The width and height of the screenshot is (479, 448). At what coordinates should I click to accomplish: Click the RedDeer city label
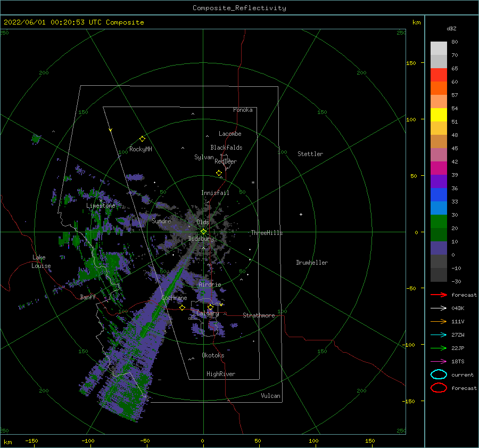226,161
